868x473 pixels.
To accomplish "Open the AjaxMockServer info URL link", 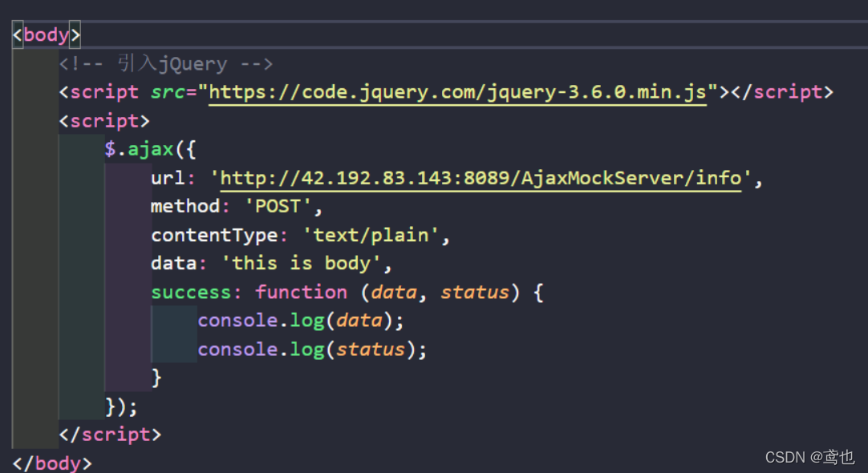I will pyautogui.click(x=481, y=178).
